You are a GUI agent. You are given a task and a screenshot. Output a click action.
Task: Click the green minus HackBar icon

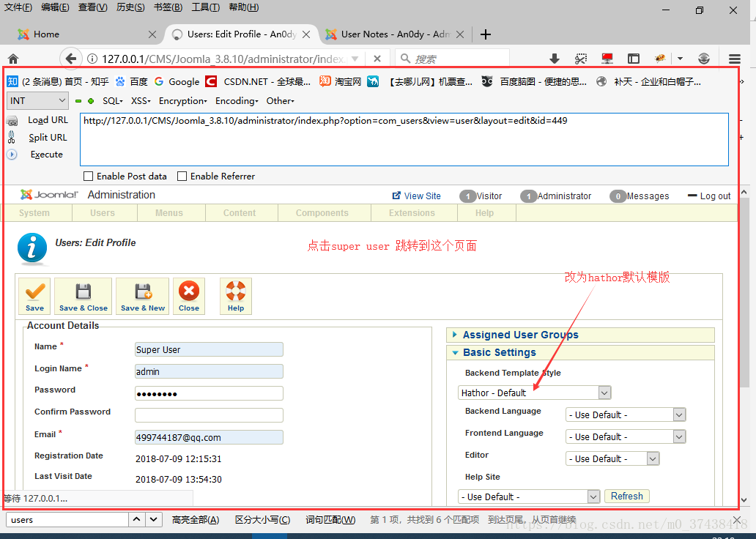(x=78, y=101)
